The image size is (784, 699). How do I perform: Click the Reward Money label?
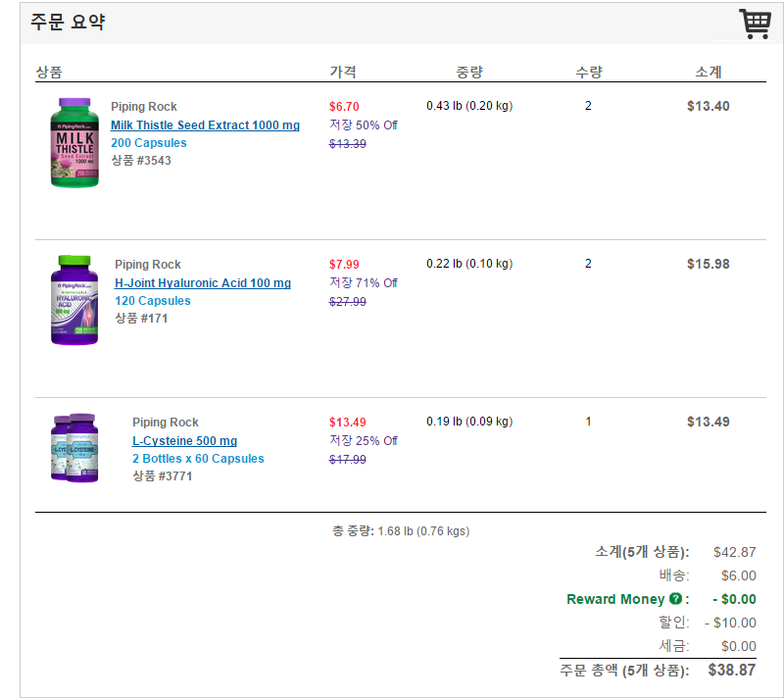pyautogui.click(x=615, y=599)
